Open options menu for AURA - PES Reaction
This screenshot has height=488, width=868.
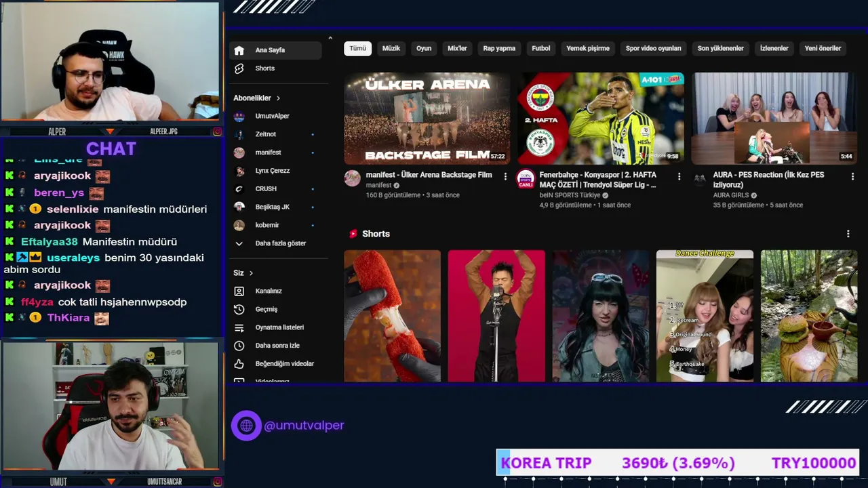[x=853, y=176]
